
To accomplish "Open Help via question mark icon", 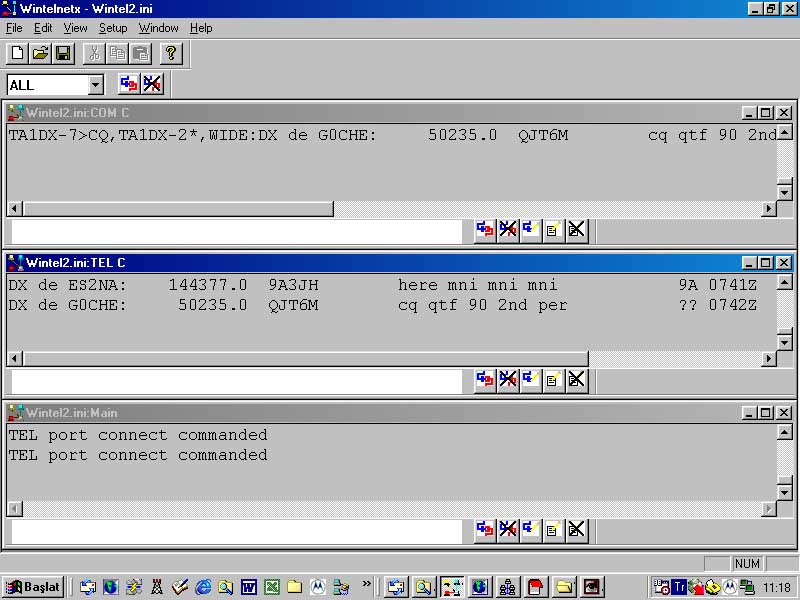I will pos(171,53).
